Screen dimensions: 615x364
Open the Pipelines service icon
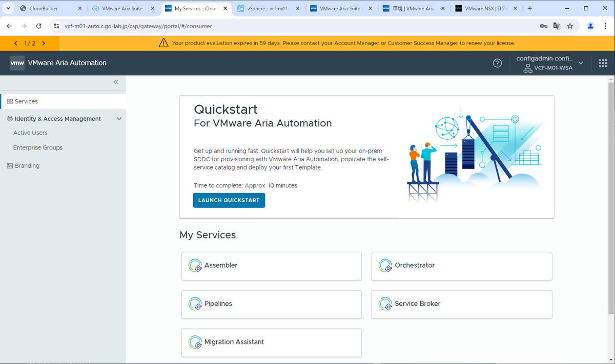(x=195, y=304)
